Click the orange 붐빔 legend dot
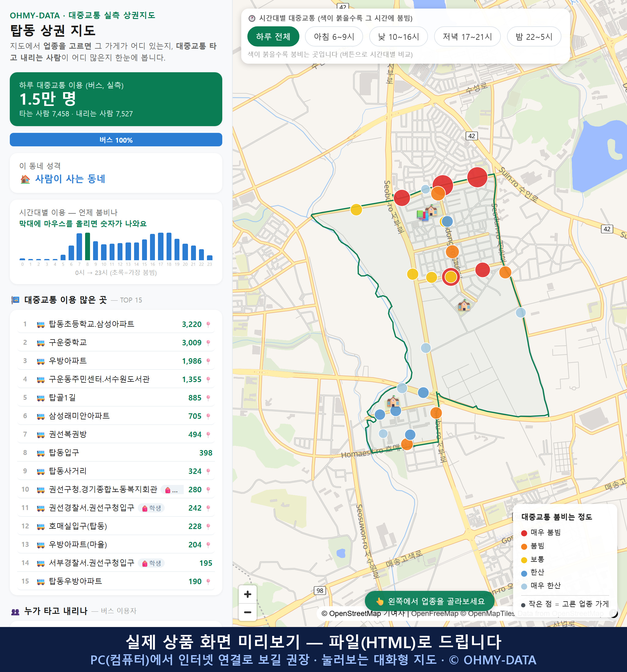 pos(524,546)
